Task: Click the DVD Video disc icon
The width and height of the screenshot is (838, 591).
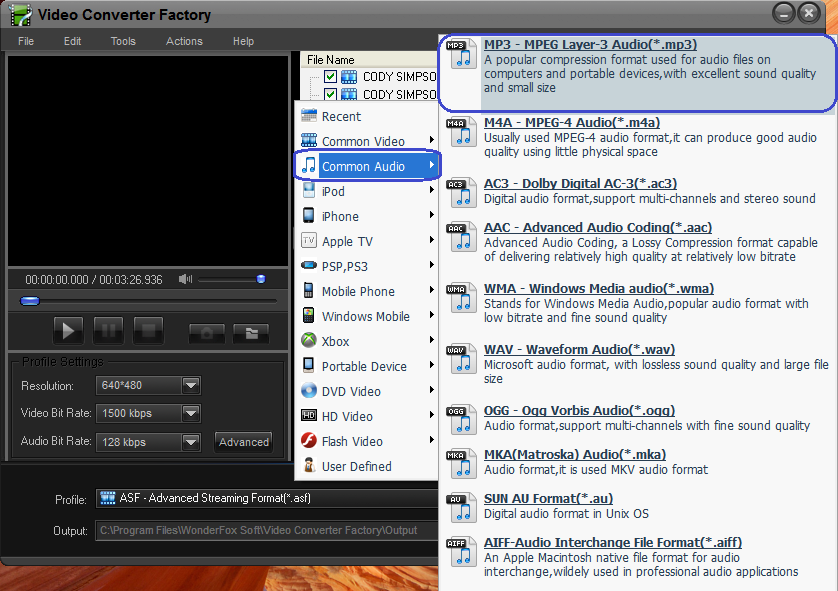Action: [x=309, y=390]
